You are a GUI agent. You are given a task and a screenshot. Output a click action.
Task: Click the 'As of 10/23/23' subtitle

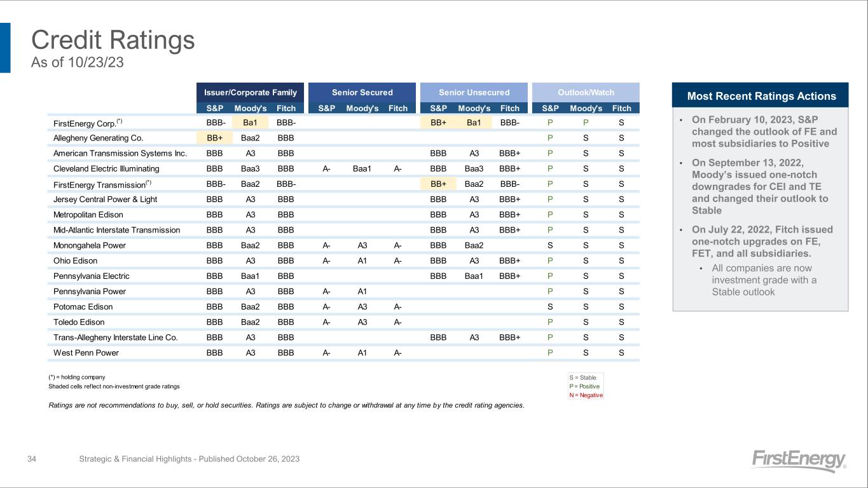(x=78, y=62)
